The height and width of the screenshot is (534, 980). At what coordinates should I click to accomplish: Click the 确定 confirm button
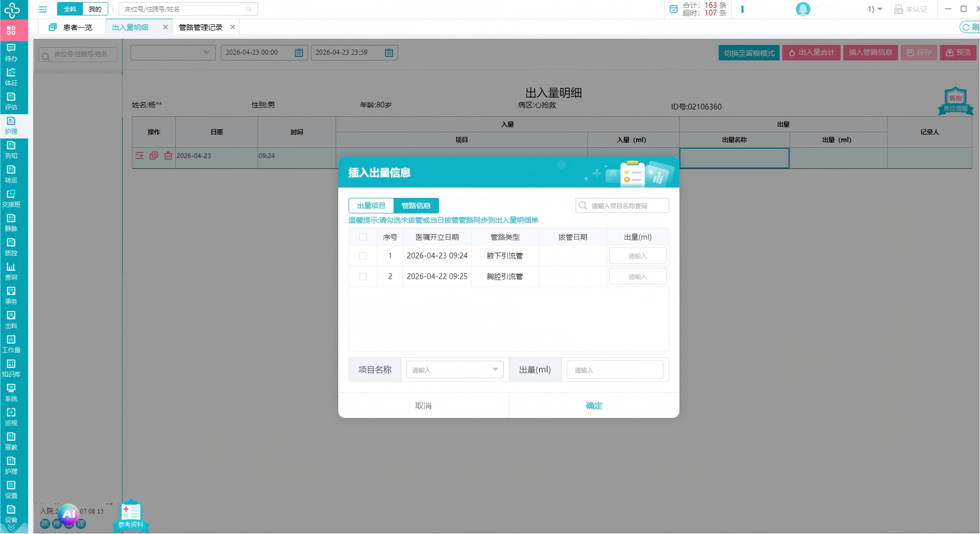point(594,406)
